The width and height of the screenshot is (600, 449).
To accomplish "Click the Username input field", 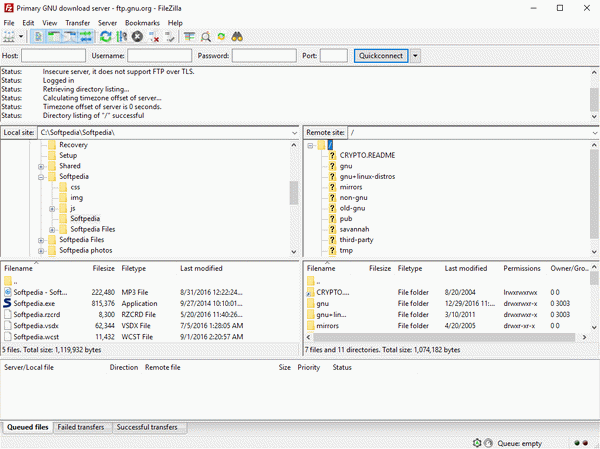I will [x=160, y=56].
